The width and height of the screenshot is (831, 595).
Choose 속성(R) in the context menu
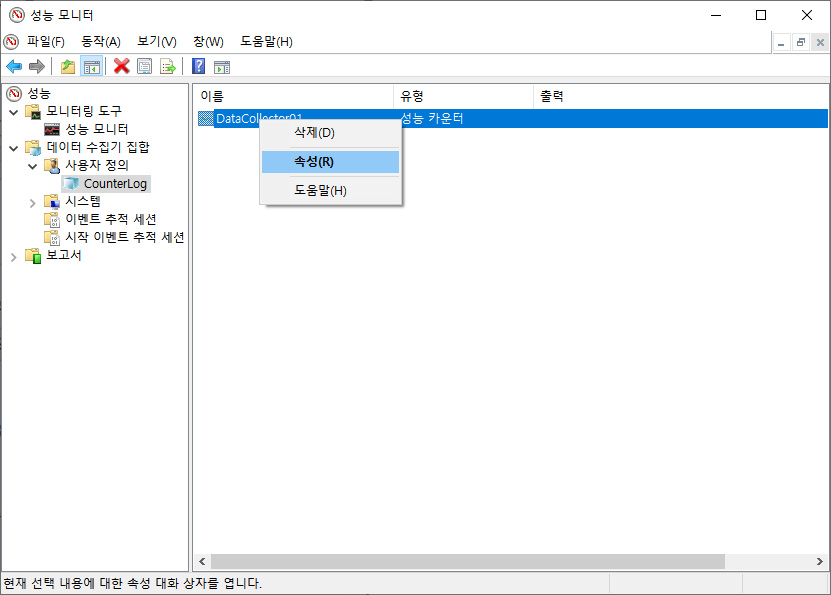click(x=330, y=162)
